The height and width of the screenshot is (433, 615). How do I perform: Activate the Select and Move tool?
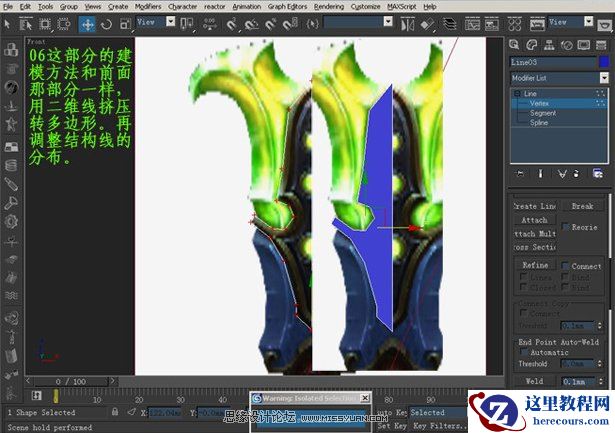click(87, 24)
